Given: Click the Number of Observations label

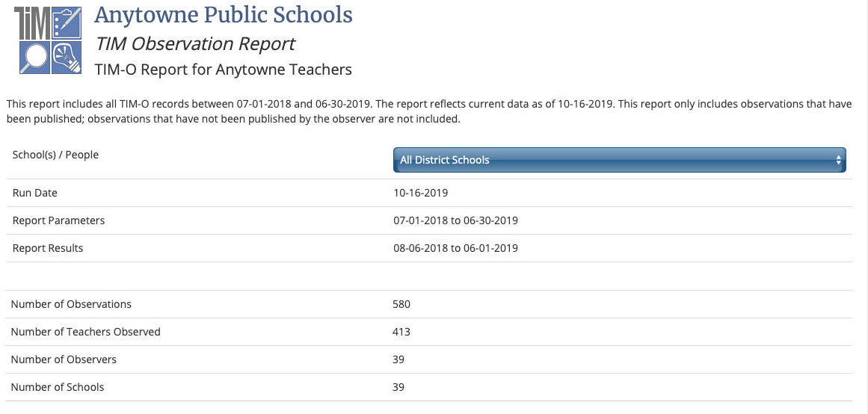Looking at the screenshot, I should click(72, 304).
